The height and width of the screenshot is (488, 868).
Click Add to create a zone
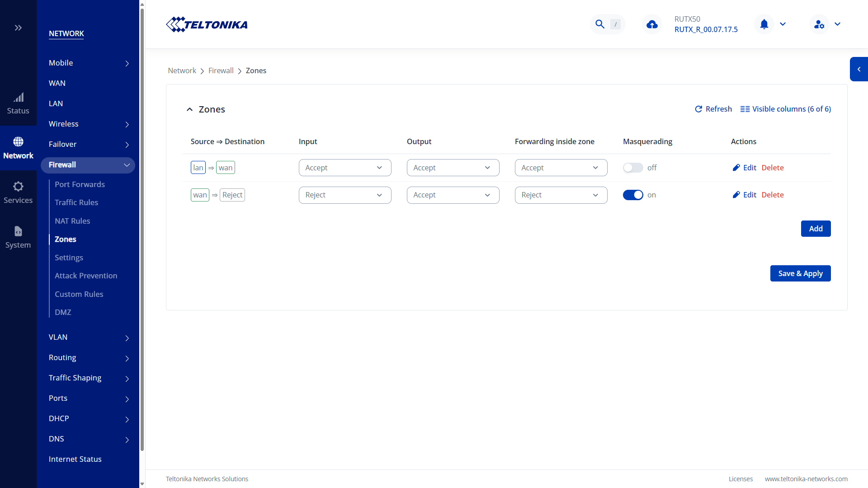pyautogui.click(x=816, y=229)
